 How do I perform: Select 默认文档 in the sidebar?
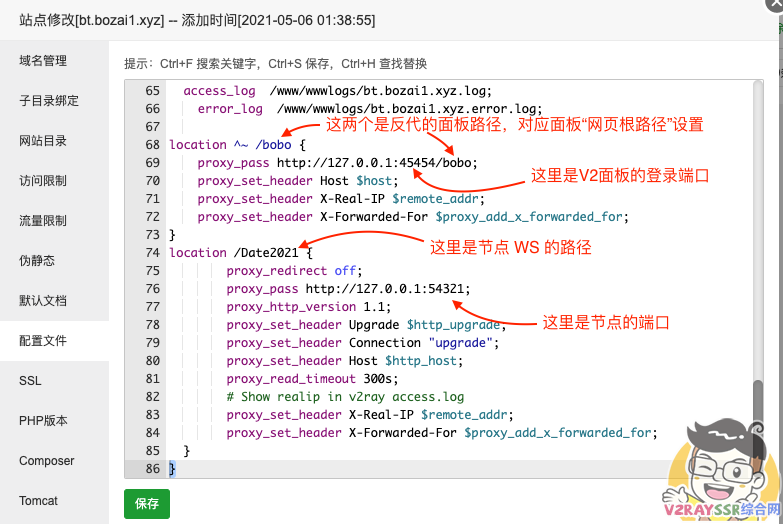pos(43,301)
